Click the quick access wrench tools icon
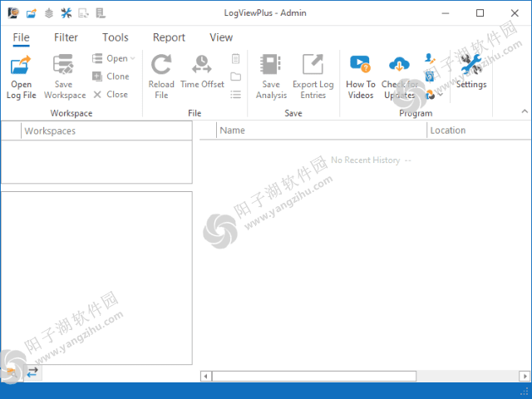The height and width of the screenshot is (399, 532). [66, 13]
